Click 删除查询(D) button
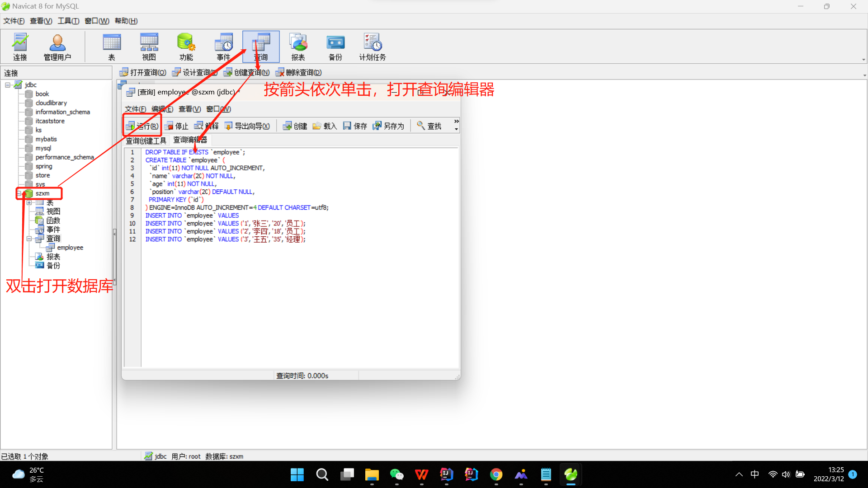The width and height of the screenshot is (868, 488). click(x=299, y=72)
